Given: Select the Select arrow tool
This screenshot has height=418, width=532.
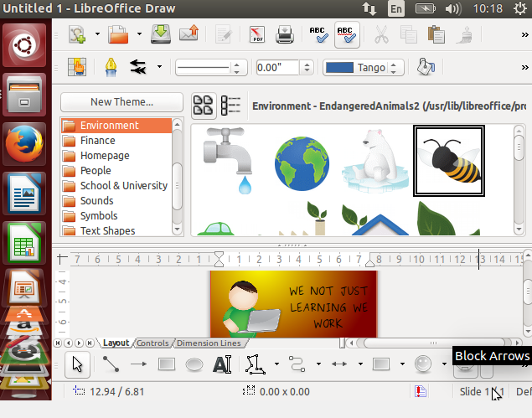Looking at the screenshot, I should 77,364.
